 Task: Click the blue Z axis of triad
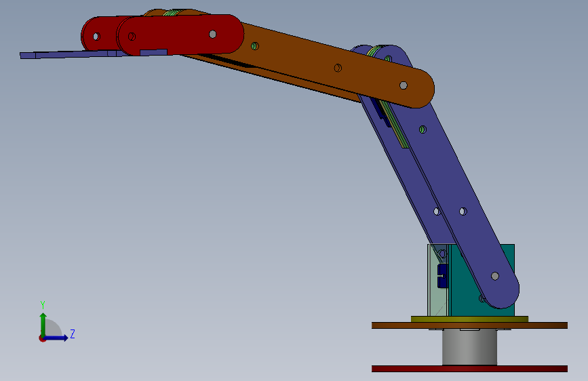click(x=56, y=338)
